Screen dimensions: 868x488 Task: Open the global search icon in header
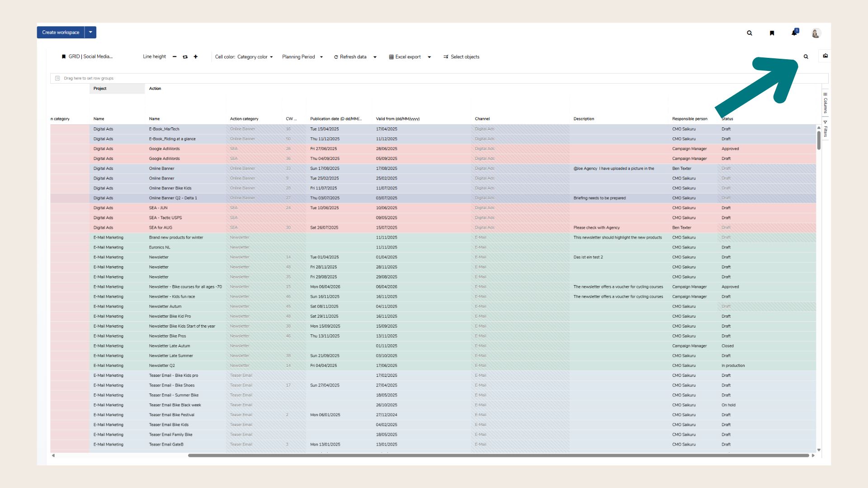750,33
